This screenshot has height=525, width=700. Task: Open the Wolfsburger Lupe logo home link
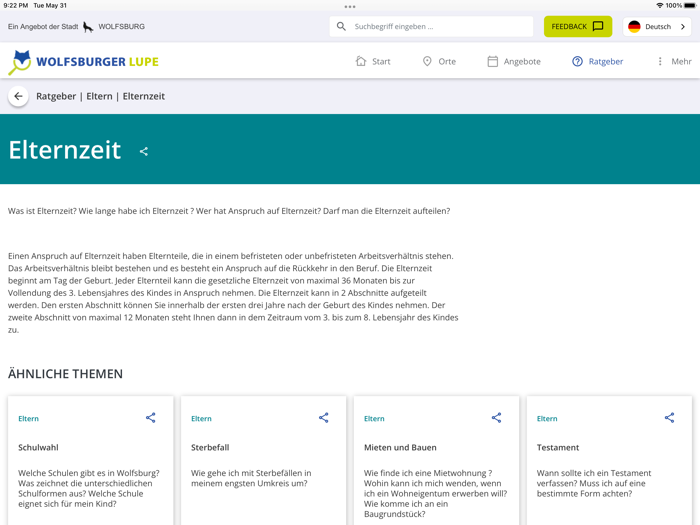point(83,62)
